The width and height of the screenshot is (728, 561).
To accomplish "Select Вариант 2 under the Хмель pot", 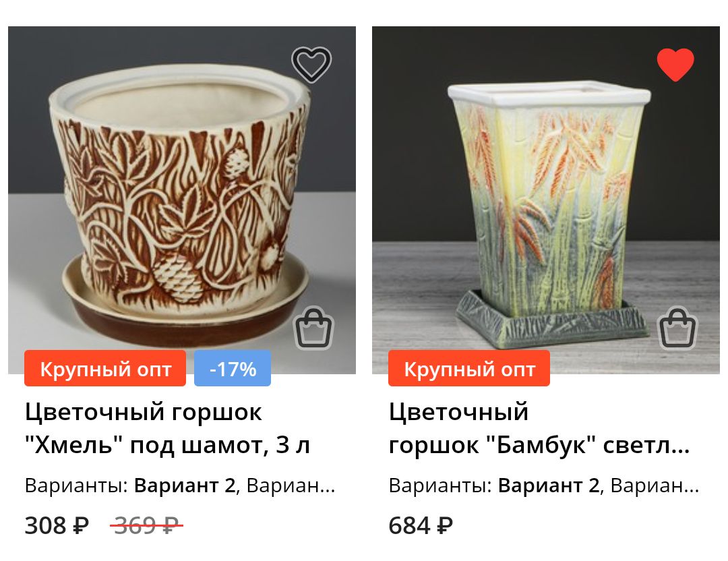I will click(185, 485).
